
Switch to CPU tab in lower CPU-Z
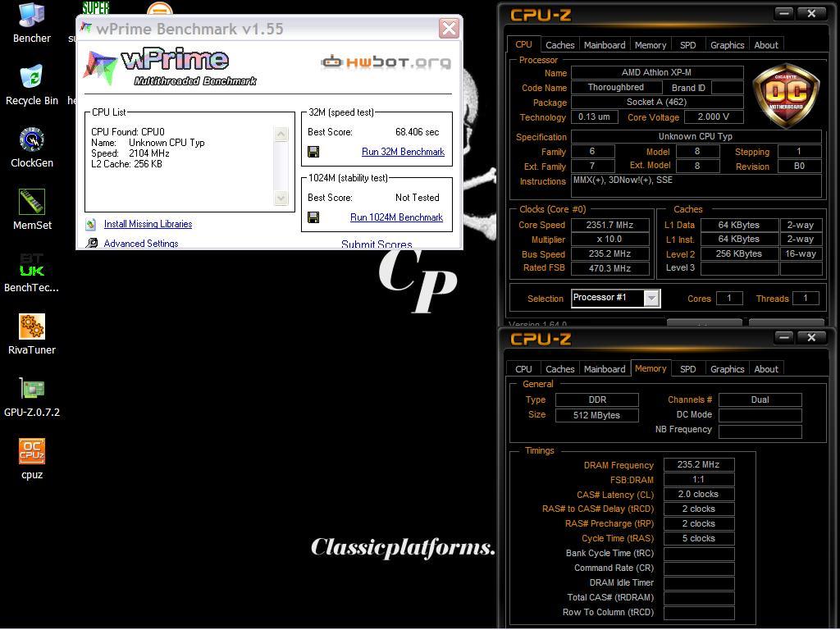coord(523,368)
